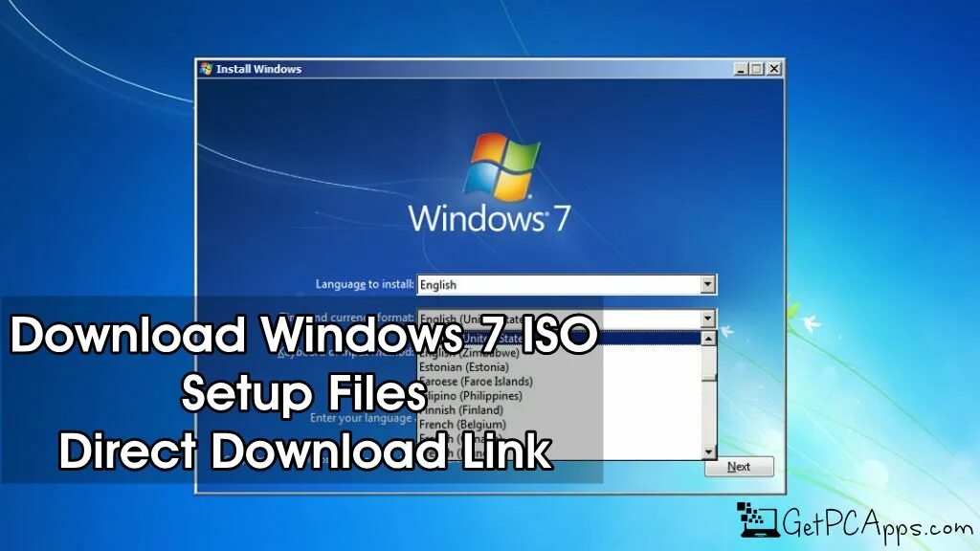The height and width of the screenshot is (551, 980).
Task: Select English (Zimbabwe) list entry
Action: click(x=469, y=353)
